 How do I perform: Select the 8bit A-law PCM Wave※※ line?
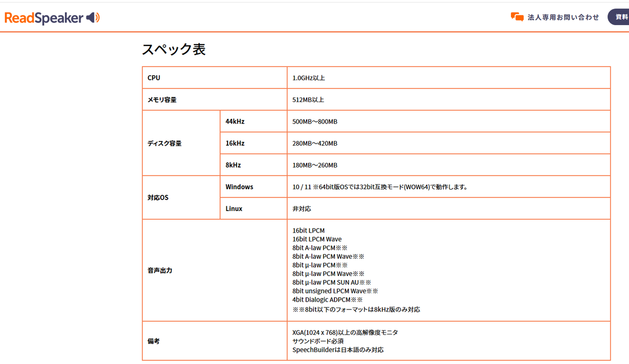(x=328, y=257)
